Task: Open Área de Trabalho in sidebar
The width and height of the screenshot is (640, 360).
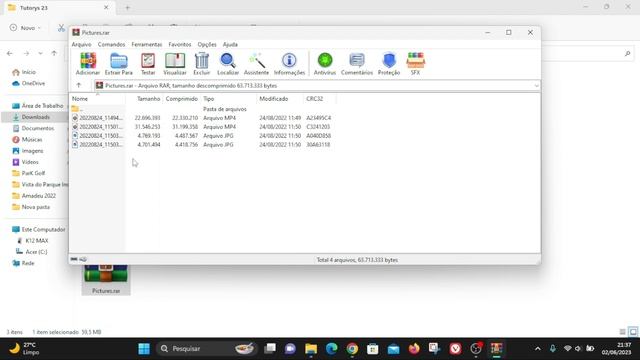Action: click(38, 106)
